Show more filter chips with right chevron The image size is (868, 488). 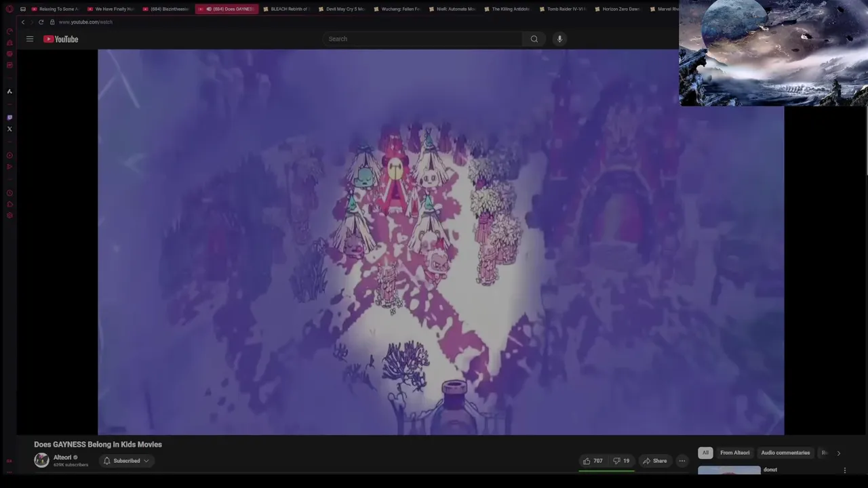[838, 453]
